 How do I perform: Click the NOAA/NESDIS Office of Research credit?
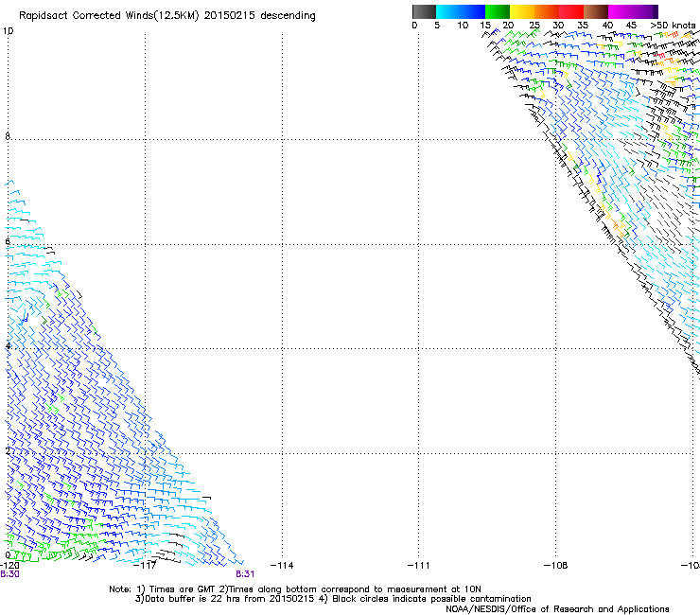[557, 609]
